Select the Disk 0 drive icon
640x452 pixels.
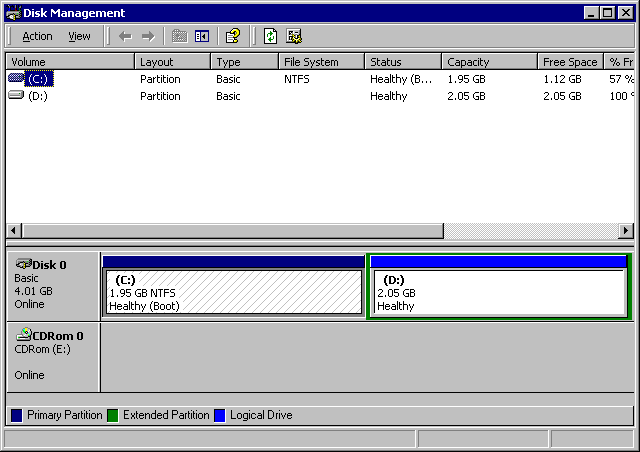point(23,264)
